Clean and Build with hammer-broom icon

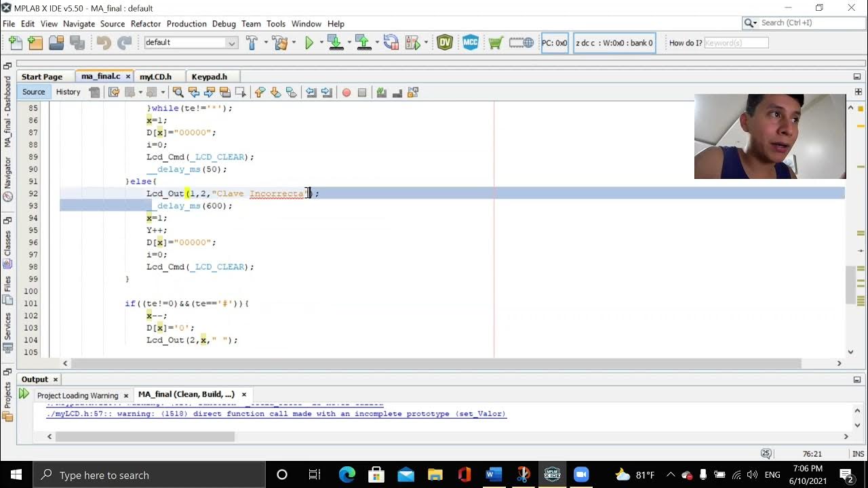pos(280,43)
